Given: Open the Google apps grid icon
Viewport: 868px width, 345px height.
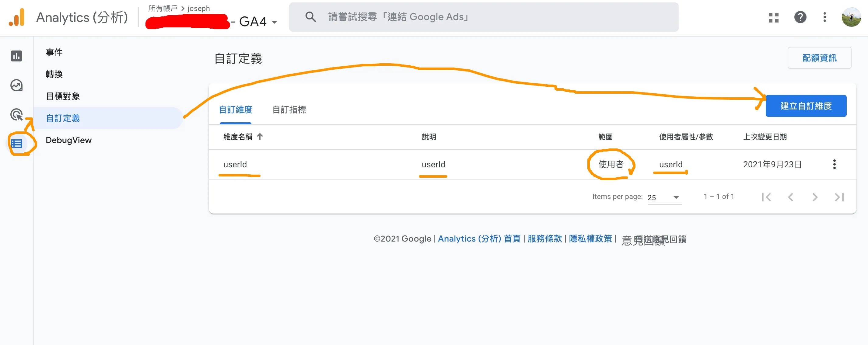Looking at the screenshot, I should 773,17.
